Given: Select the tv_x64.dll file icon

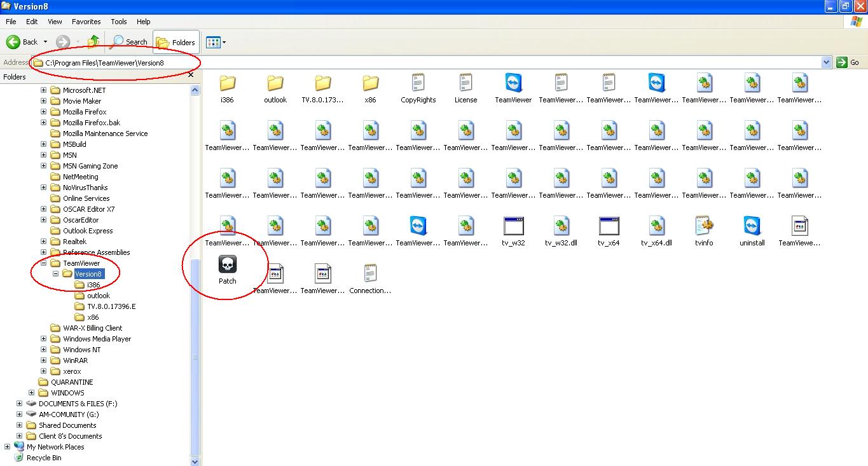Looking at the screenshot, I should 656,226.
